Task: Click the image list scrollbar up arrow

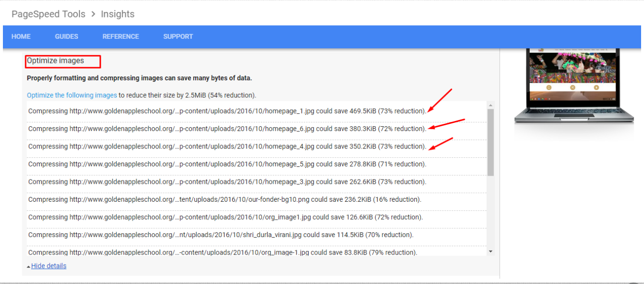Action: click(x=490, y=105)
